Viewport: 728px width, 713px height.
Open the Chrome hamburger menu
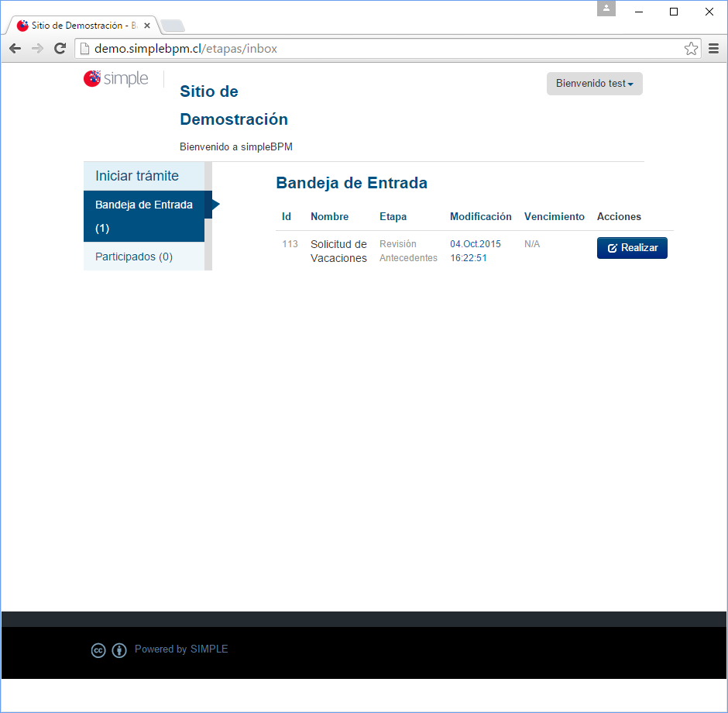(713, 48)
